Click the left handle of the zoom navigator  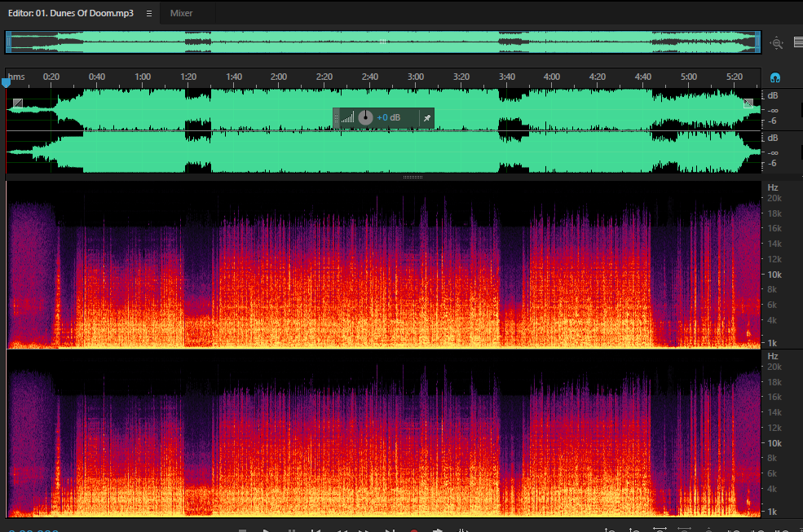pyautogui.click(x=8, y=42)
